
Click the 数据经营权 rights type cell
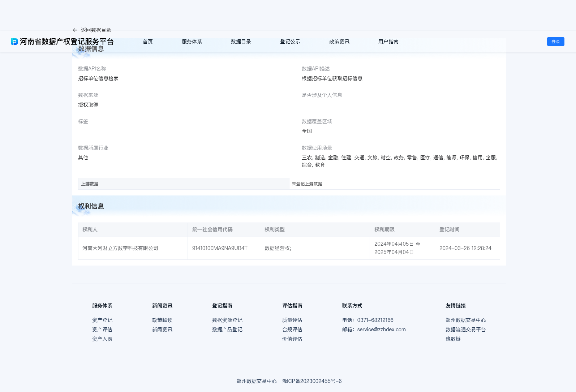click(315, 248)
